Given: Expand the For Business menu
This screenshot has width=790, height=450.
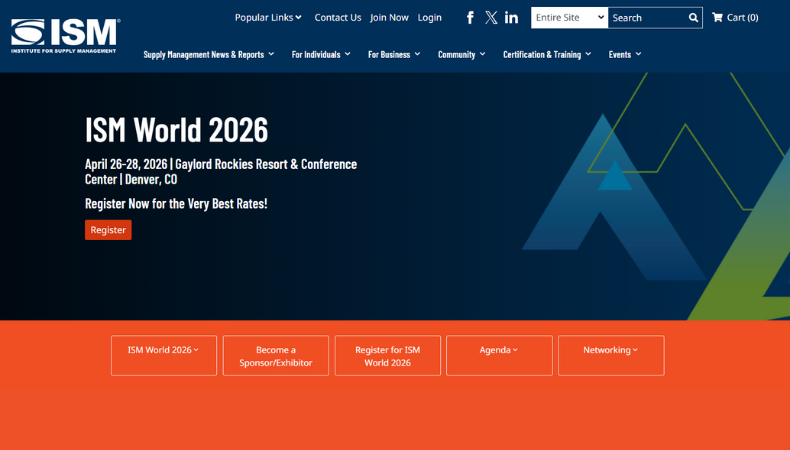Looking at the screenshot, I should pyautogui.click(x=394, y=54).
